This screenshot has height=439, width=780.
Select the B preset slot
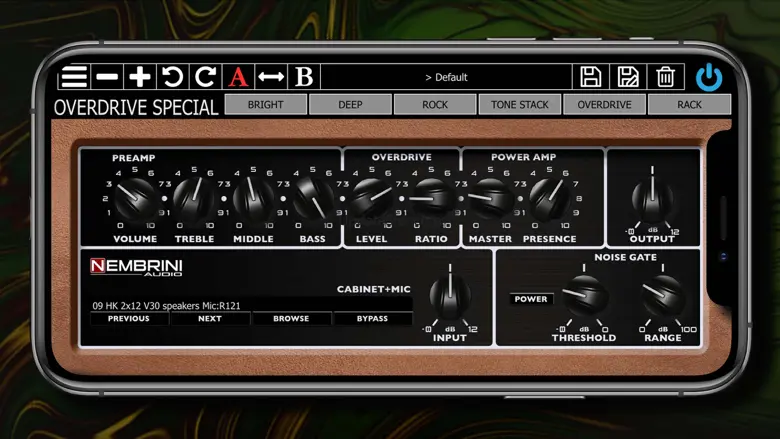[304, 77]
